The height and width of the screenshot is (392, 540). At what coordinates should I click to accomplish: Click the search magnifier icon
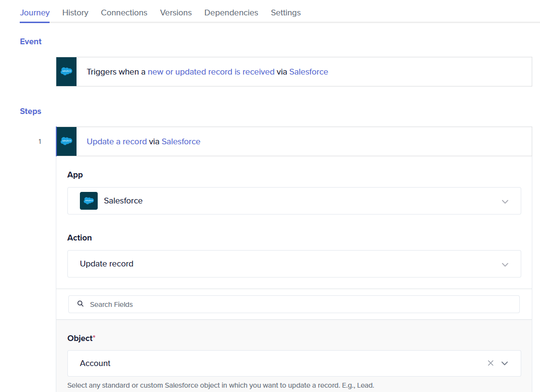pyautogui.click(x=80, y=304)
